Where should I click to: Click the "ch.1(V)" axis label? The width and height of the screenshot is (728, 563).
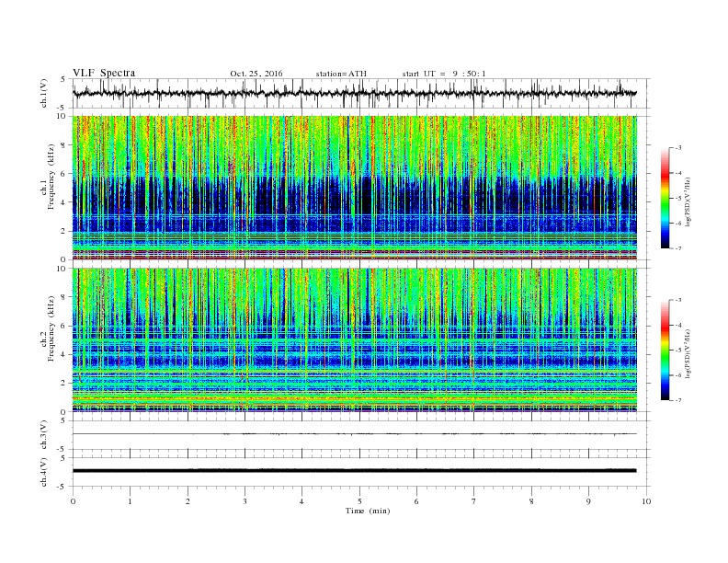(44, 93)
